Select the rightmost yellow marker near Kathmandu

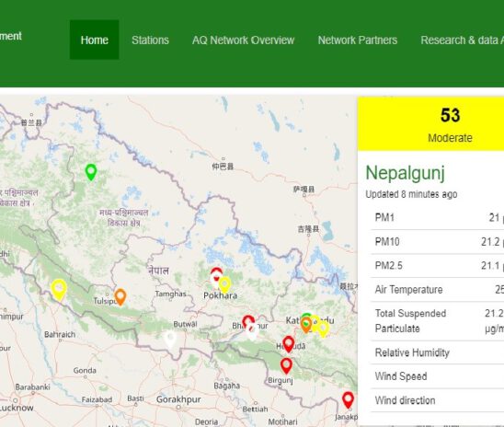323,329
